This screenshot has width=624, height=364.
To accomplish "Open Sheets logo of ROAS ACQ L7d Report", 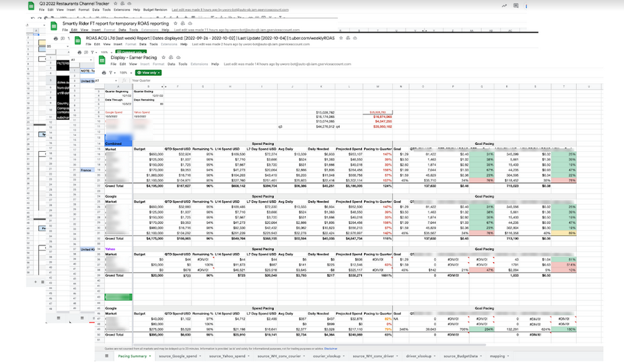I will (78, 40).
